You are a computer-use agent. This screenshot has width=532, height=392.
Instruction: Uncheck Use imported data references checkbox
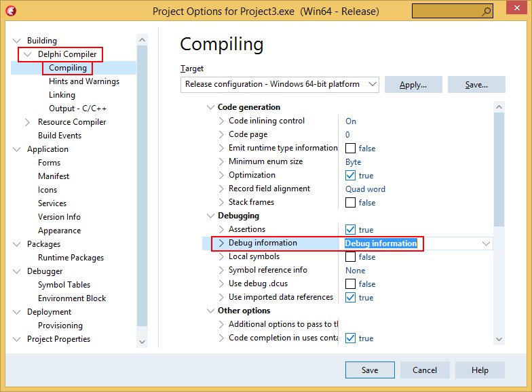click(x=350, y=297)
